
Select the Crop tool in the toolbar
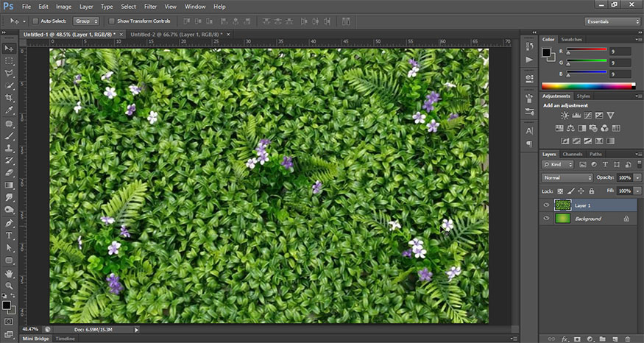pos(10,98)
